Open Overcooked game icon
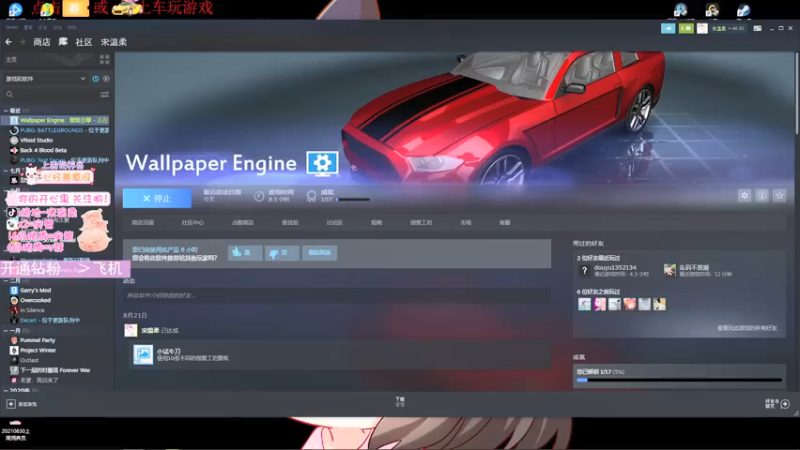 pos(14,301)
